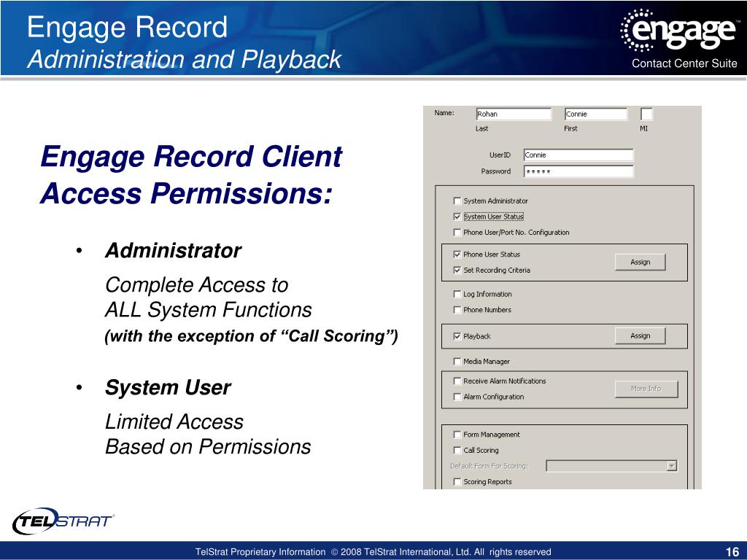Toggle the Playback permission checkbox
The height and width of the screenshot is (560, 747).
(457, 336)
